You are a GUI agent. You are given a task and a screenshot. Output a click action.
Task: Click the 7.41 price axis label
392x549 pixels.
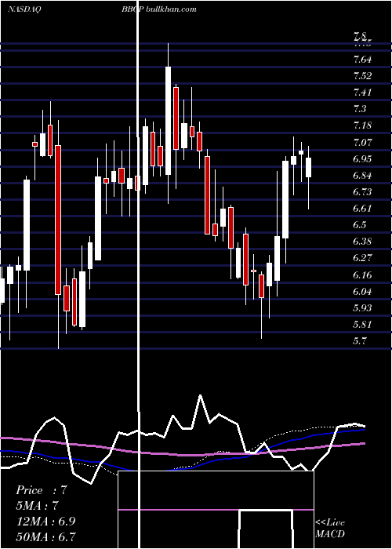(x=362, y=93)
